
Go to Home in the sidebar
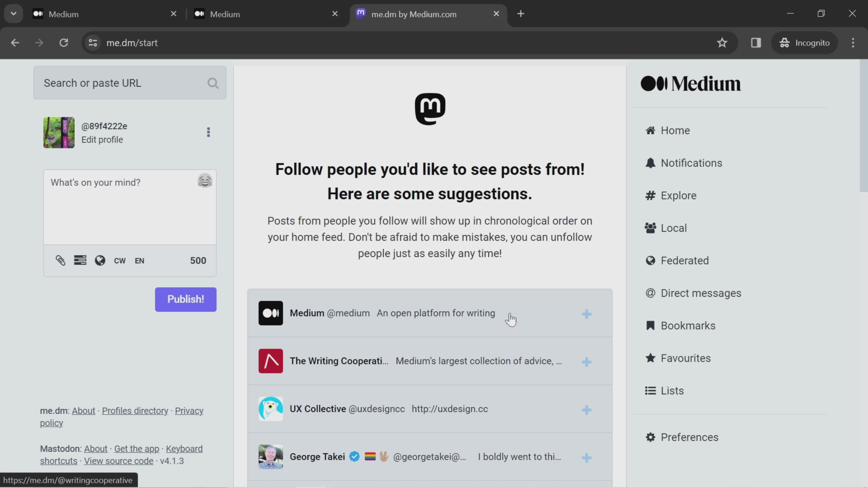coord(668,130)
